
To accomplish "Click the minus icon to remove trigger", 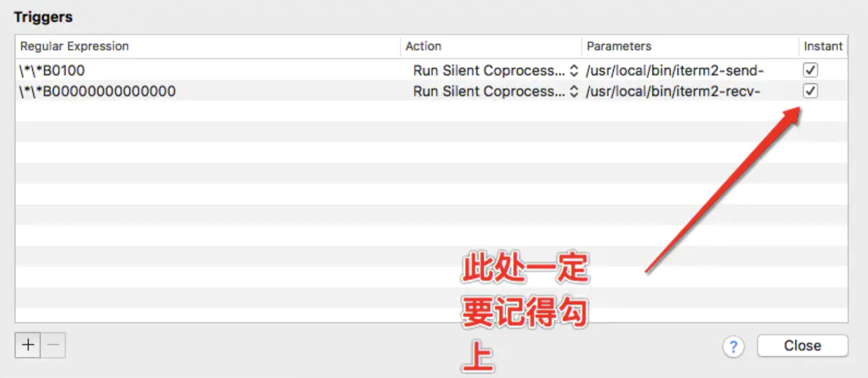I will point(53,345).
